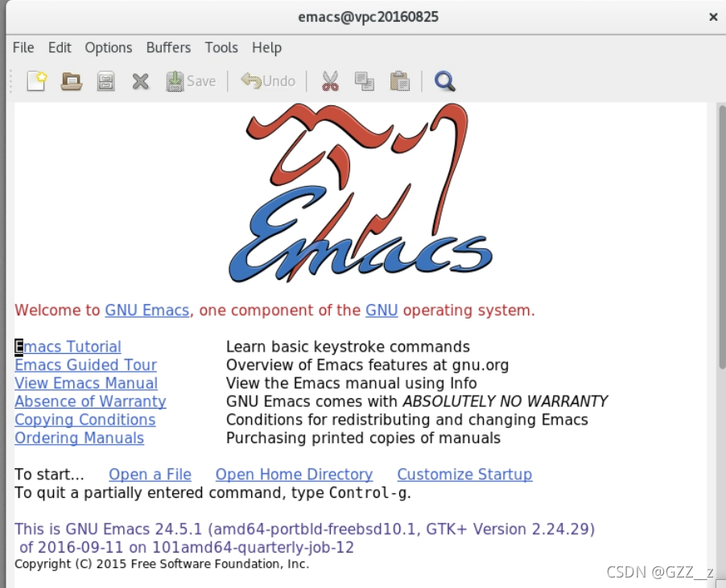Screen dimensions: 726x588
Task: Open the Options menu
Action: click(x=109, y=47)
